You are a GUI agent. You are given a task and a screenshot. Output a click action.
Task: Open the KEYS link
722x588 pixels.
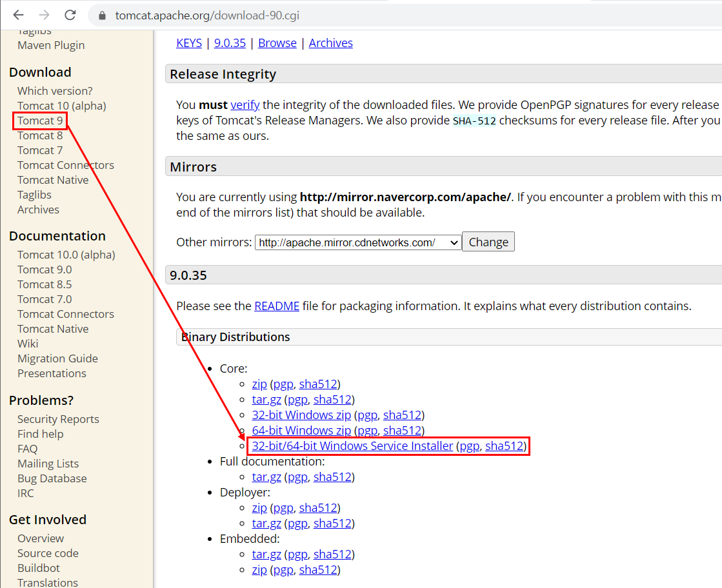189,43
